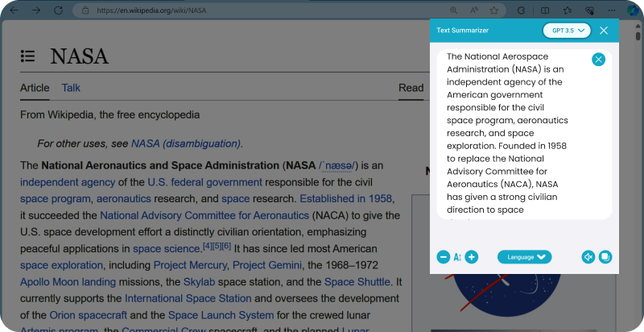Viewport: 644px width, 332px height.
Task: Switch to the Talk tab
Action: pos(71,88)
